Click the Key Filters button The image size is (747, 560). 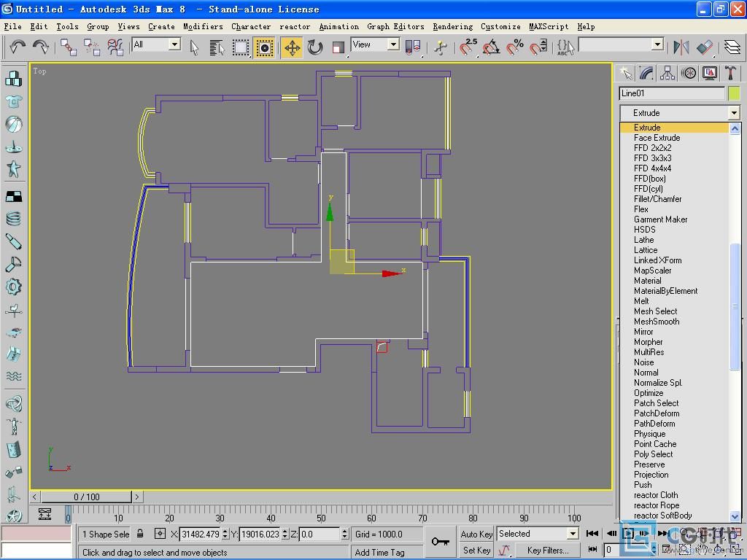[547, 550]
